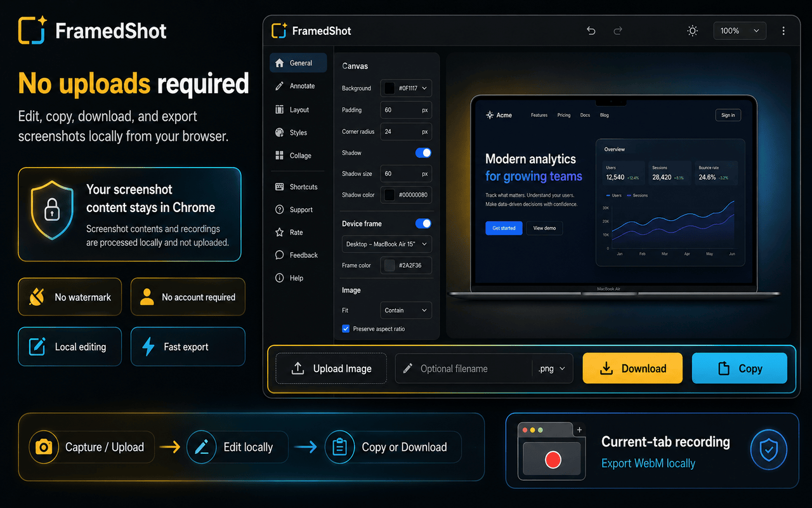The width and height of the screenshot is (812, 508).
Task: Click the Optional filename field
Action: (x=463, y=368)
